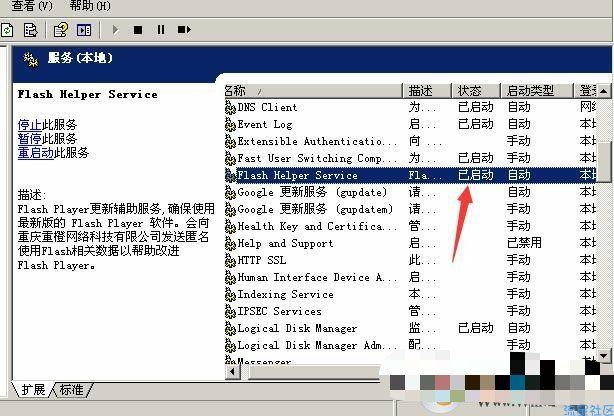The image size is (614, 416).
Task: Sort by the 启动类型 column header
Action: 537,91
